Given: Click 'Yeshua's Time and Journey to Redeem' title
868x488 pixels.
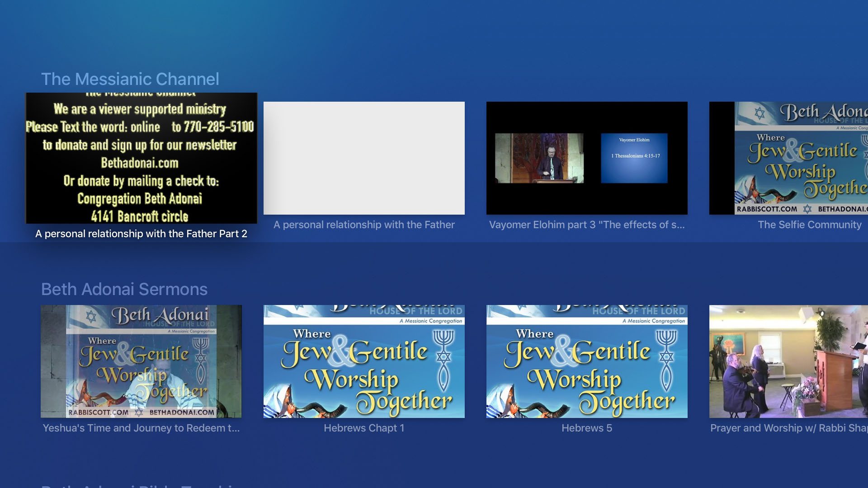Looking at the screenshot, I should [x=141, y=428].
